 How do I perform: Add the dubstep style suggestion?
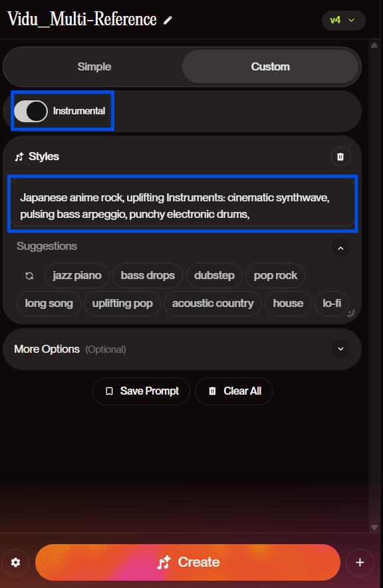[x=214, y=276]
